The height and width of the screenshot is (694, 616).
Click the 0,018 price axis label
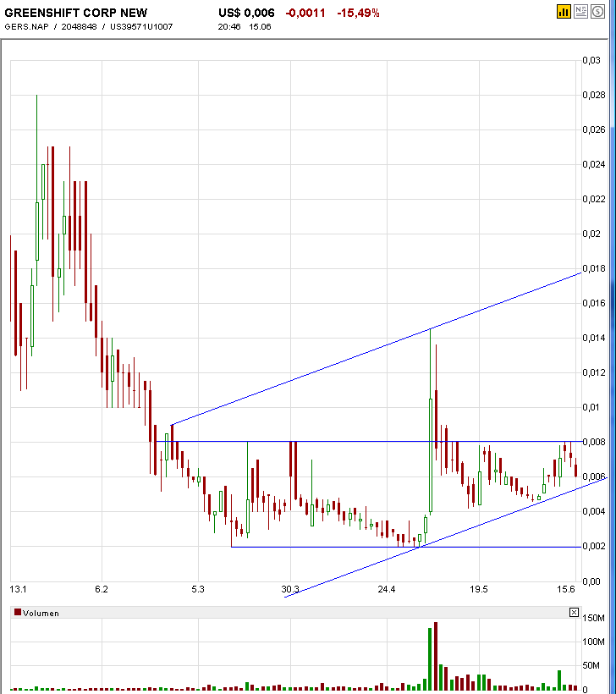coord(594,268)
